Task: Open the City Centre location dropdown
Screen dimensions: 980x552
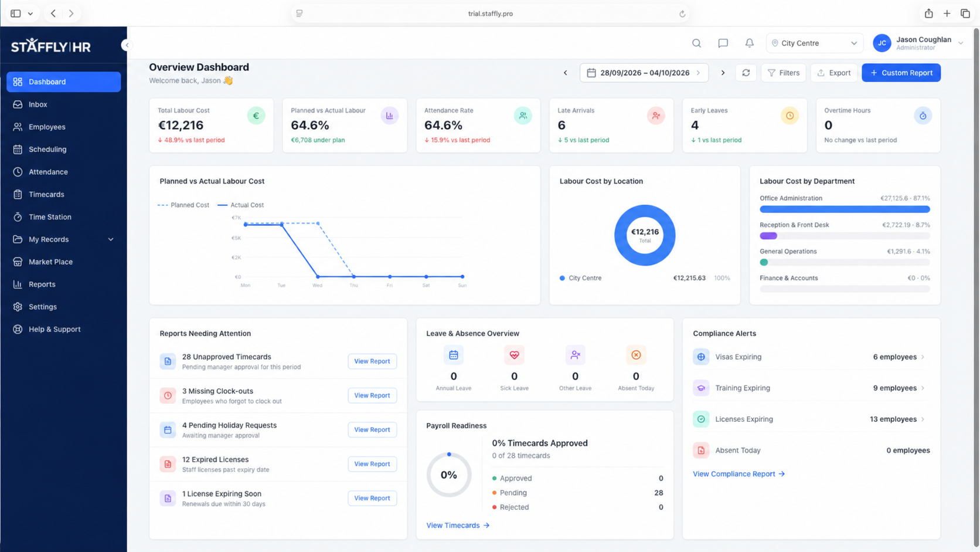Action: click(x=814, y=43)
